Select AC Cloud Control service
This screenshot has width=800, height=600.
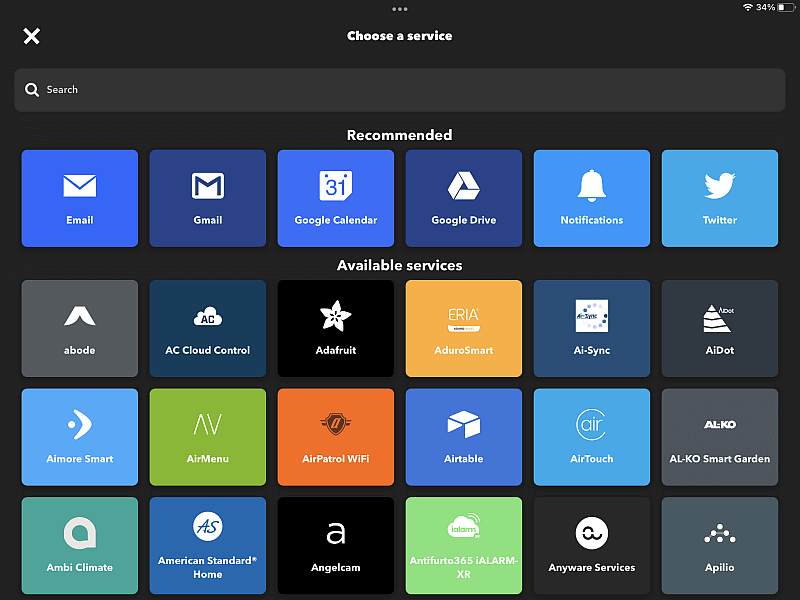click(208, 329)
